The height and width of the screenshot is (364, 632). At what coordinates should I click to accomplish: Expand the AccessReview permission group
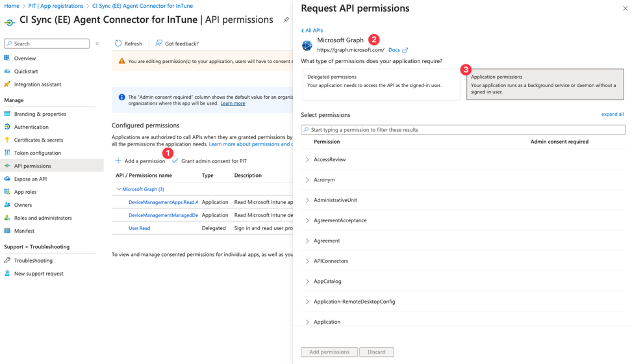pos(307,160)
